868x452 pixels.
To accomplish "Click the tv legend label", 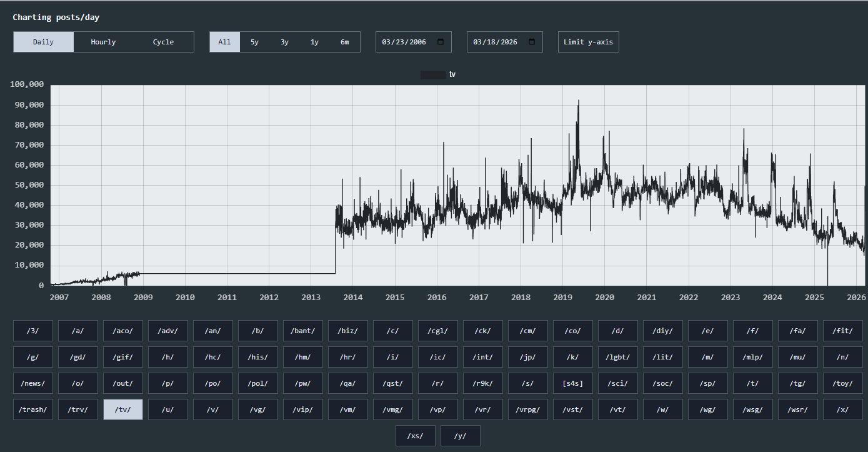I will pos(452,74).
